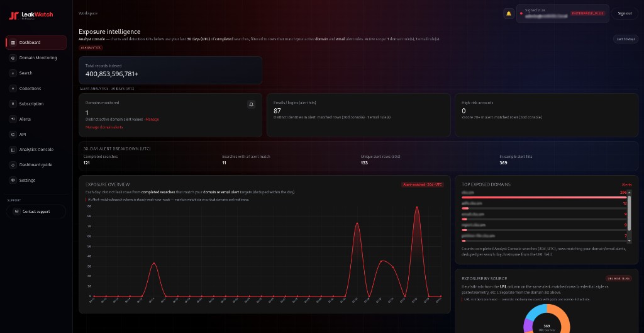Click the Domains monitored value 1
Viewport: 644px width, 333px height.
coord(87,112)
